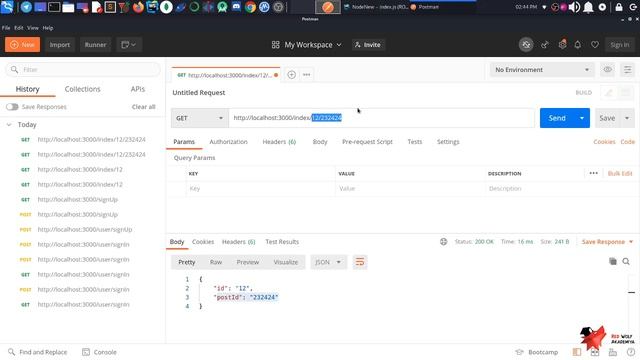This screenshot has height=360, width=640.
Task: Open Find and Replace
Action: pos(38,352)
